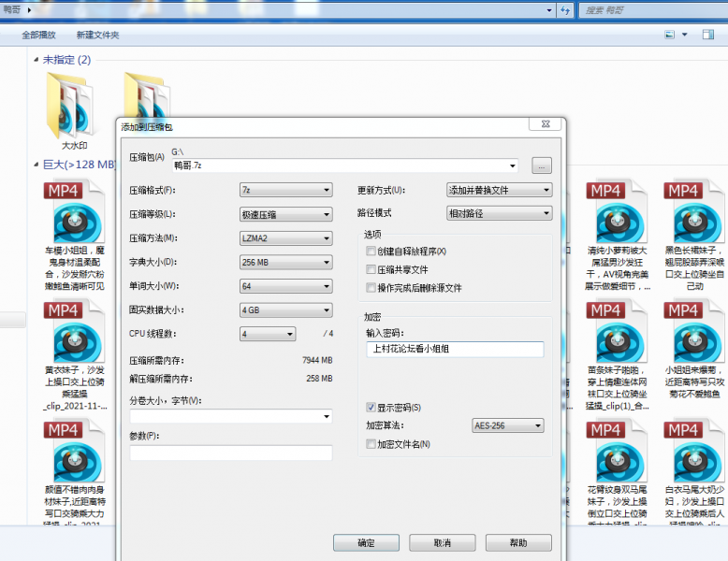
Task: Click the address bar refresh button
Action: pos(565,9)
